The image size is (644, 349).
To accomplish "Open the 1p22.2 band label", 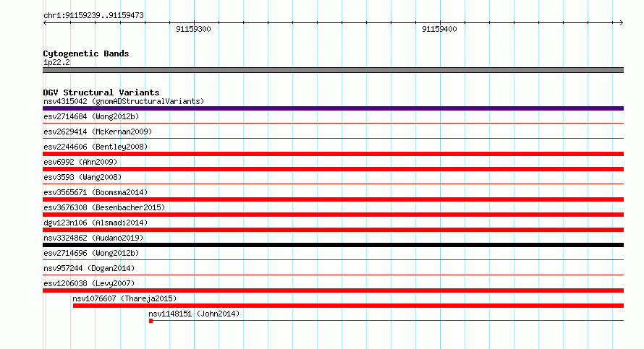I will [x=56, y=62].
